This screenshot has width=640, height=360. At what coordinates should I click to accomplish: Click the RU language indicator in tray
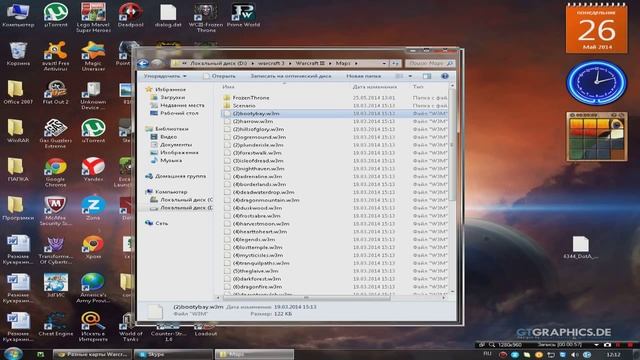point(487,354)
